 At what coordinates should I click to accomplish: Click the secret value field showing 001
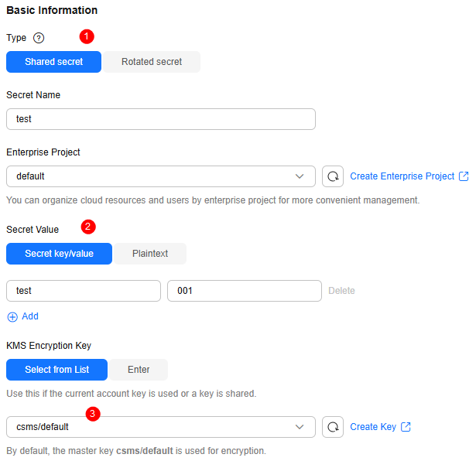click(x=244, y=291)
